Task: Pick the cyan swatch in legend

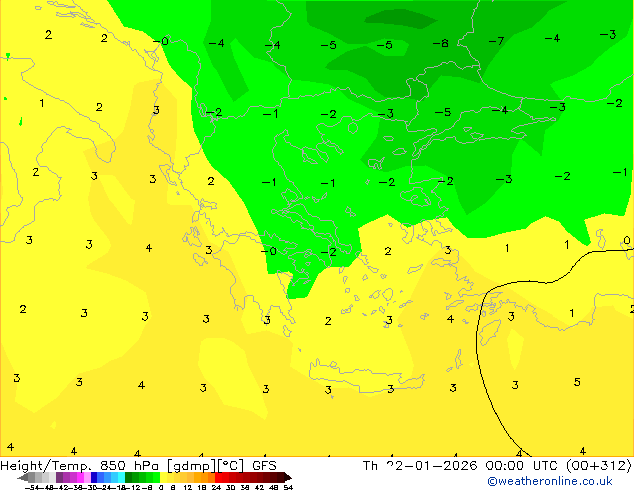Action: point(121,477)
